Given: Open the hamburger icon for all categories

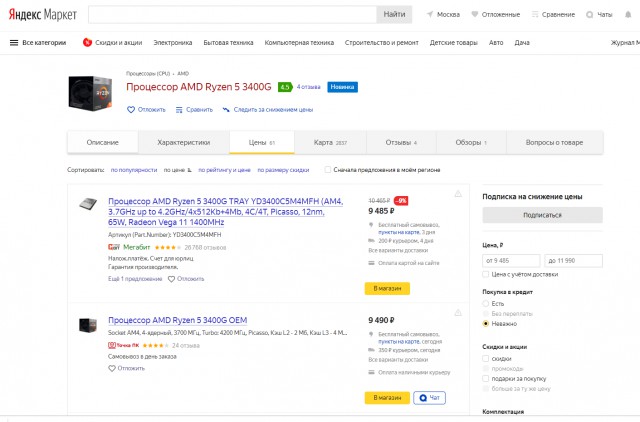Looking at the screenshot, I should [14, 42].
